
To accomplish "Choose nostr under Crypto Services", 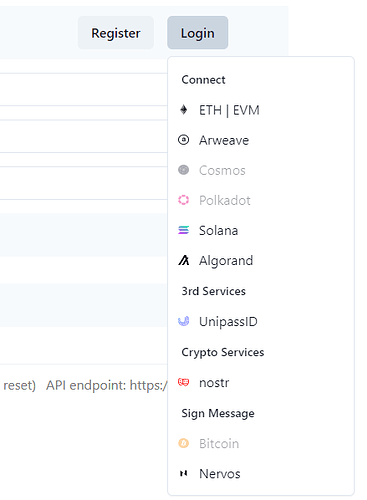I will pos(261,382).
